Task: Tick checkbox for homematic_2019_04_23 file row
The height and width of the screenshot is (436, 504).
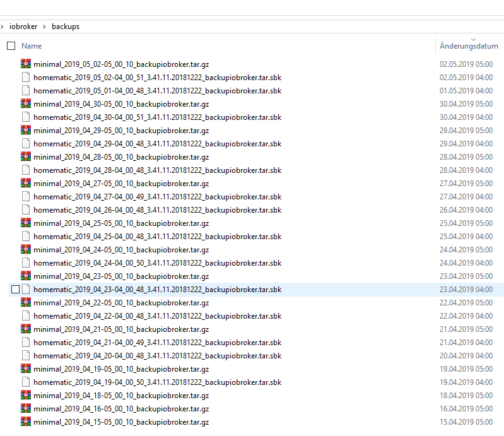Action: (15, 290)
